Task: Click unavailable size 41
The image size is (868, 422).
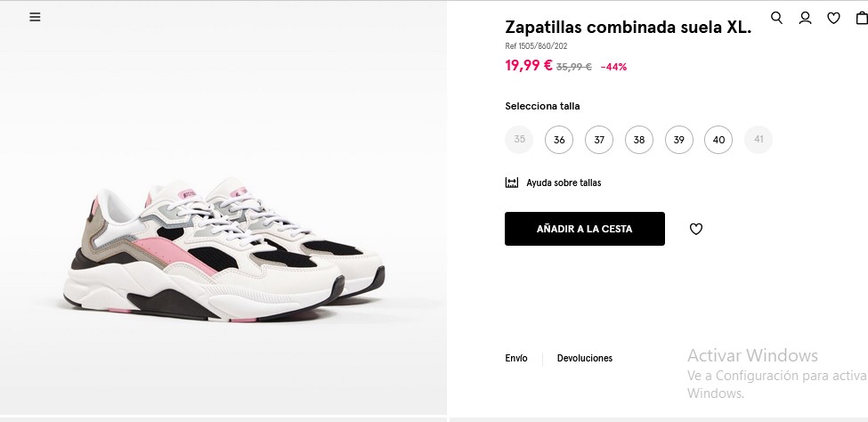Action: coord(758,140)
